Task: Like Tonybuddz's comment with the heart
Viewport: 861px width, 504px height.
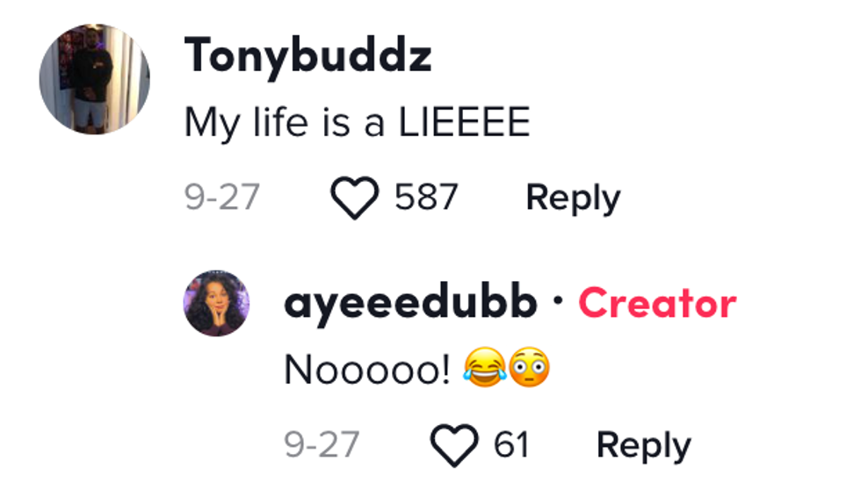Action: (354, 198)
